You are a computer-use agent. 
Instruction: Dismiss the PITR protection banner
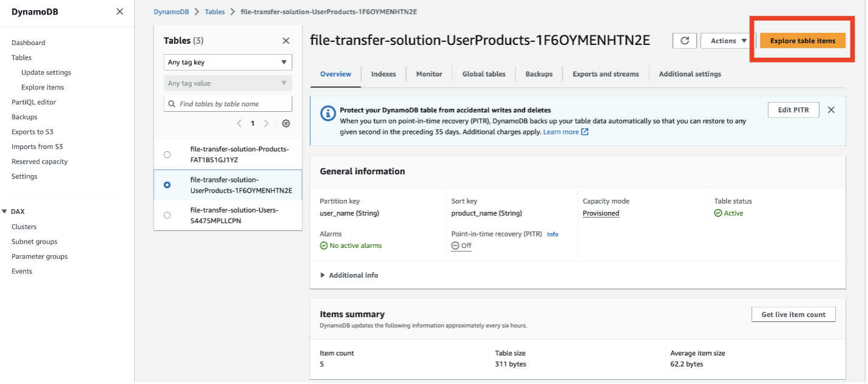pos(831,110)
